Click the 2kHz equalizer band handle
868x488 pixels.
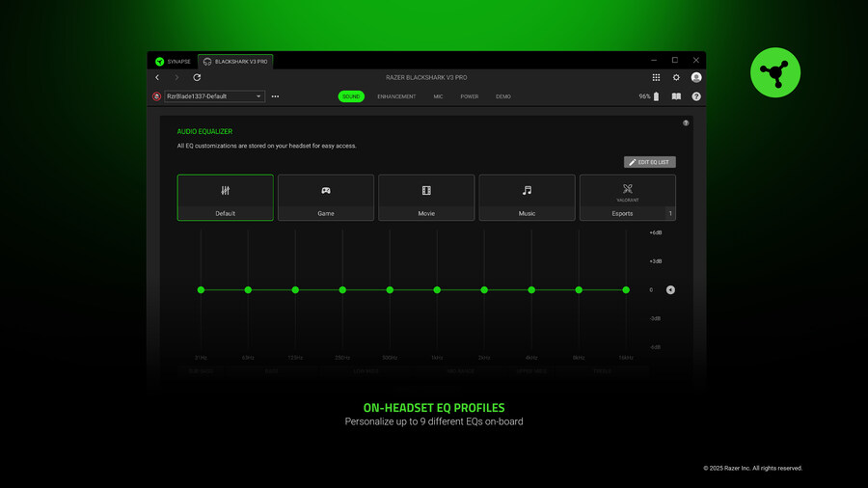[484, 290]
